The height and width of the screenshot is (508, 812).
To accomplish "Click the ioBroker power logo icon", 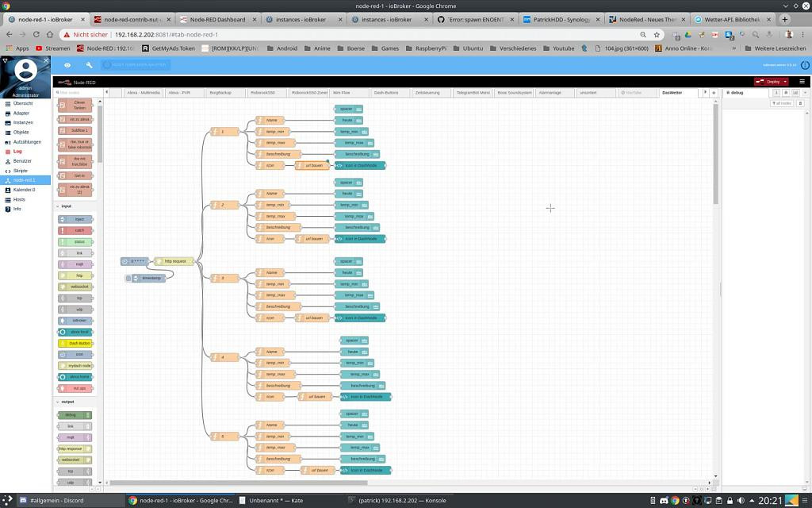I will click(805, 65).
